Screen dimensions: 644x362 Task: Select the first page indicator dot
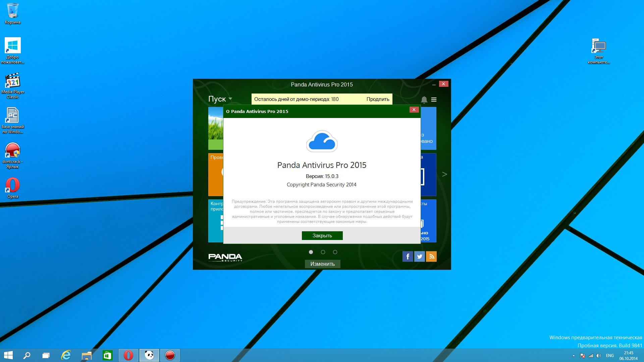311,252
